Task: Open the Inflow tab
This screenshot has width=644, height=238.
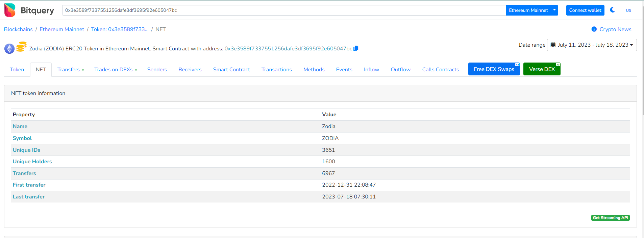Action: coord(371,69)
